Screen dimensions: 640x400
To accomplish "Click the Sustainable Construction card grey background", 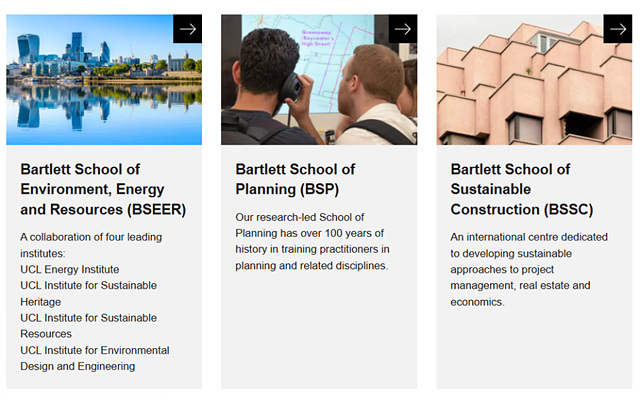I will (x=535, y=350).
